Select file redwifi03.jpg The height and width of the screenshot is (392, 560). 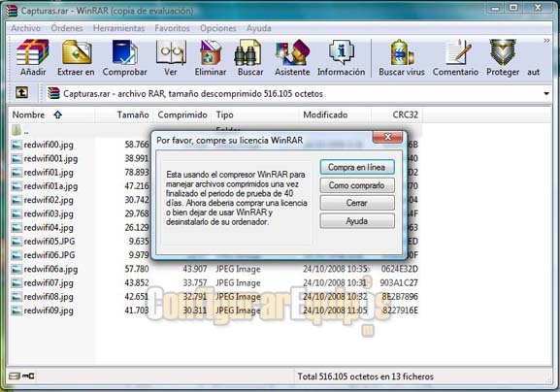click(49, 213)
